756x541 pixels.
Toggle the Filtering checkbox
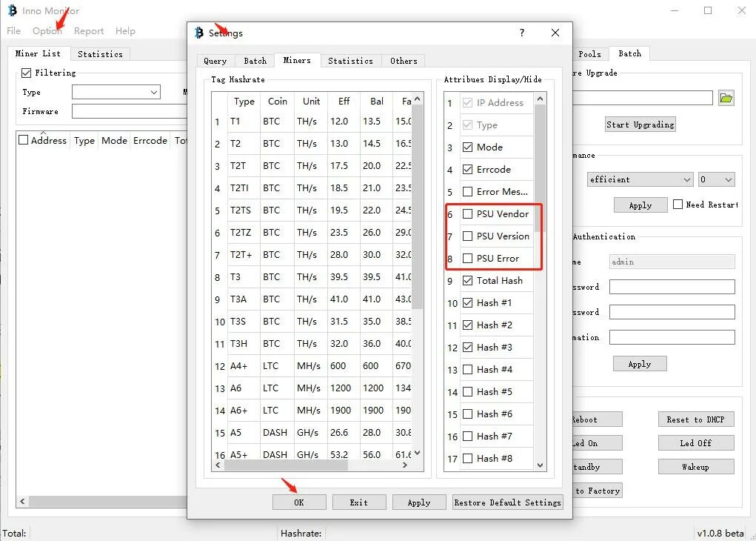pyautogui.click(x=27, y=73)
